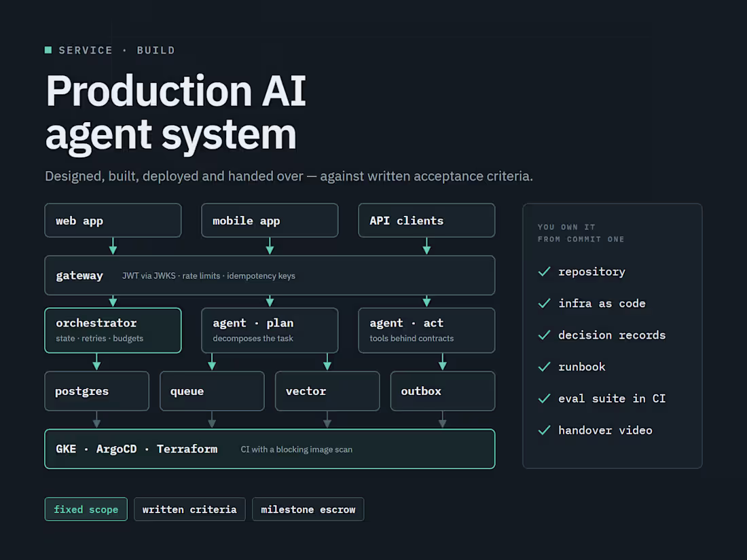
Task: Click GKE · ArgoCD · Terraform label
Action: 136,449
